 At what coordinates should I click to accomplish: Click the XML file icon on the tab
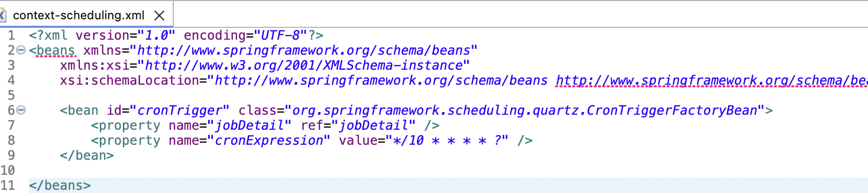pyautogui.click(x=2, y=15)
